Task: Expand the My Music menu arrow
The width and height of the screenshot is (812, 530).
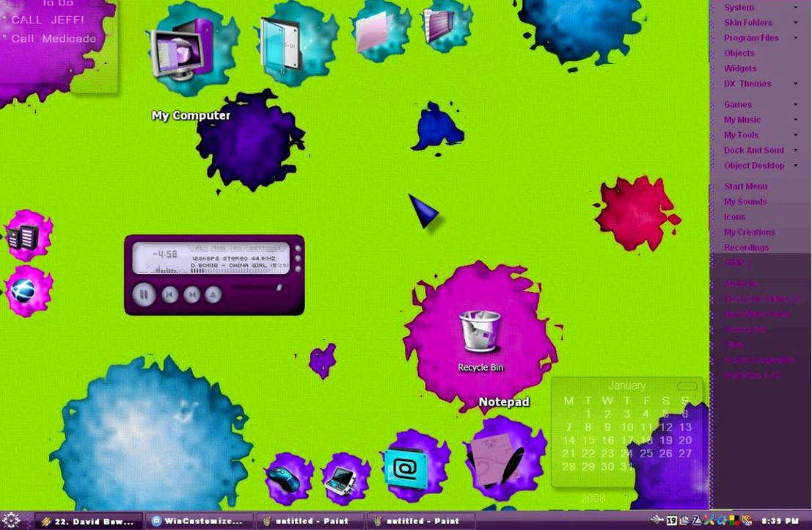Action: 796,120
